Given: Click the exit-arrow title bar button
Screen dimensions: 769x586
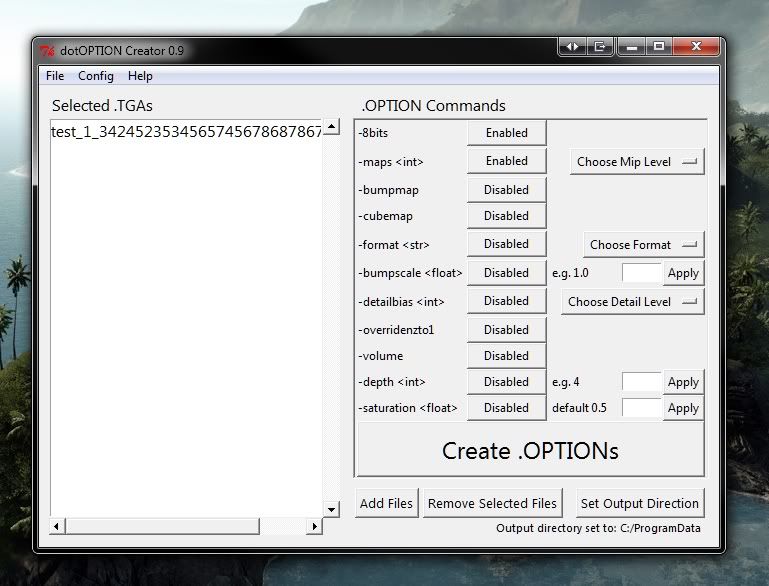Looking at the screenshot, I should 600,47.
